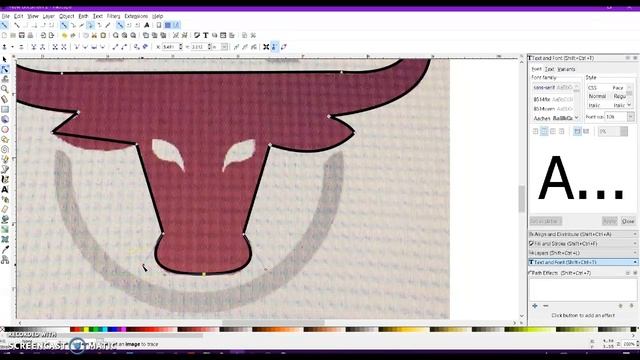Image resolution: width=640 pixels, height=360 pixels.
Task: Toggle the horizontal text orientation button
Action: pyautogui.click(x=577, y=131)
